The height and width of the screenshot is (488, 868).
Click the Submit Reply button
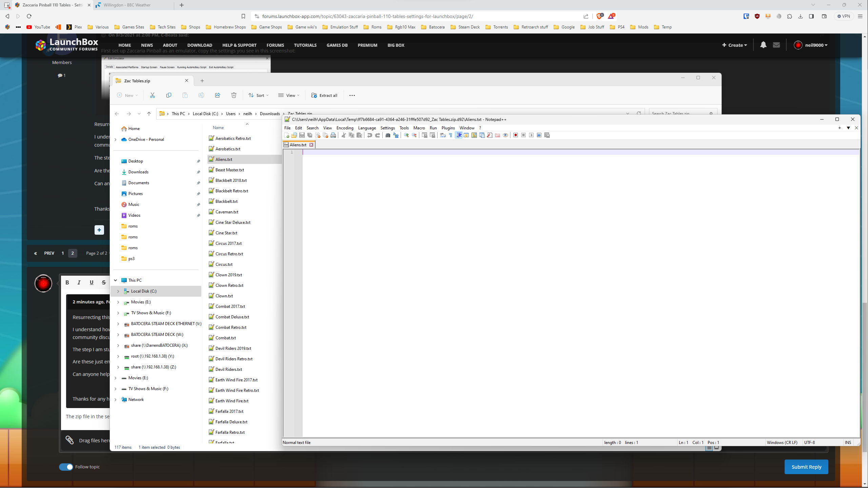click(x=806, y=467)
